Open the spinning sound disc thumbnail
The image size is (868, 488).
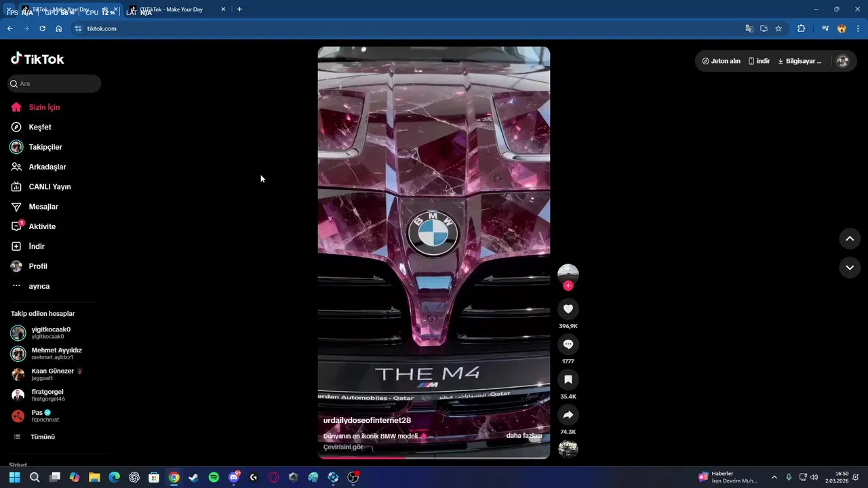[x=568, y=449]
